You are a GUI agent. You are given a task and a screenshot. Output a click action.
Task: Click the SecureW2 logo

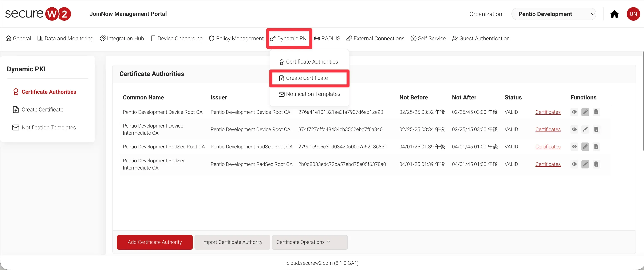(38, 14)
